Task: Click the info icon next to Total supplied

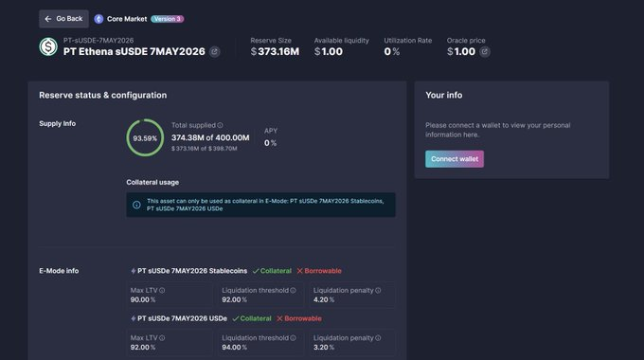Action: point(220,125)
